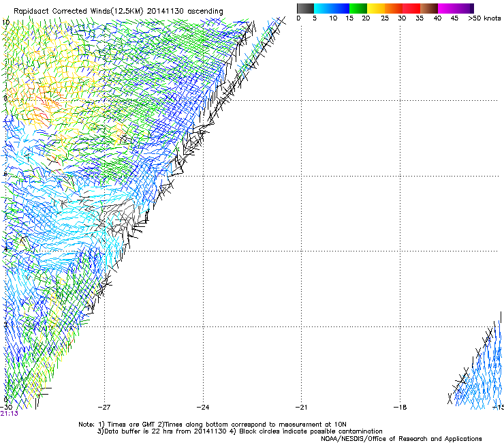Pick the brown 35–40 knots legend segment
This screenshot has width=504, height=443.
click(x=429, y=8)
